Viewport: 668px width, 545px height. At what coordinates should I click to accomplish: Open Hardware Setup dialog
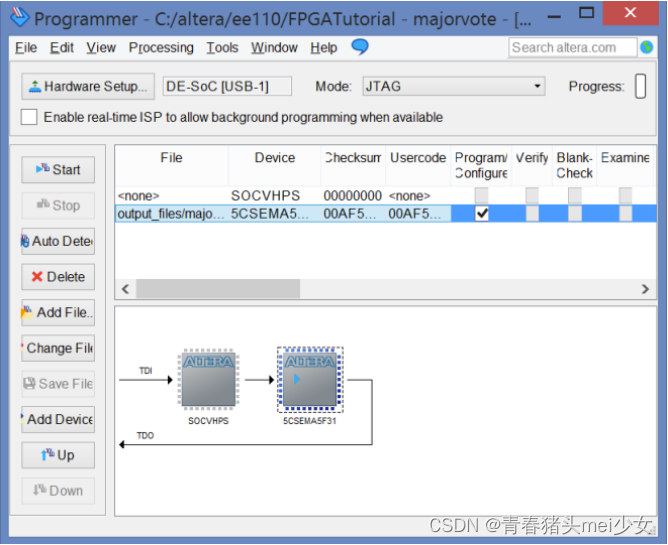click(88, 87)
